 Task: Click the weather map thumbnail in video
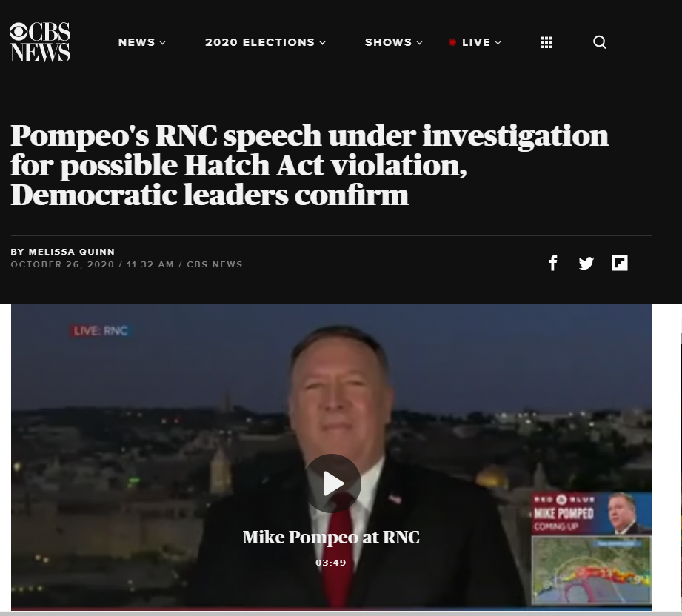click(x=591, y=570)
